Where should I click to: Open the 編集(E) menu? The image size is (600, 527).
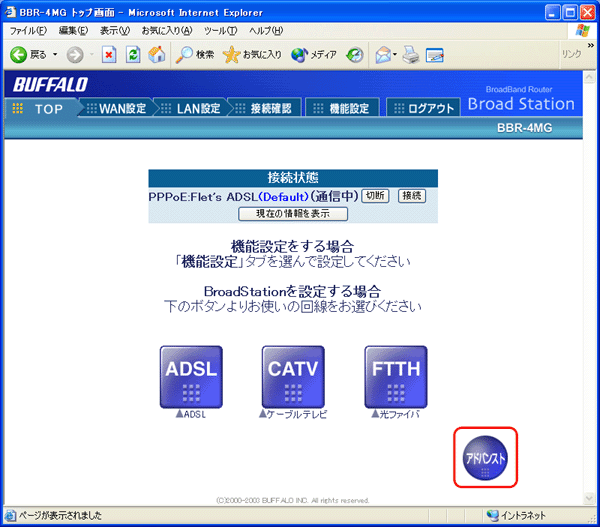pos(73,31)
